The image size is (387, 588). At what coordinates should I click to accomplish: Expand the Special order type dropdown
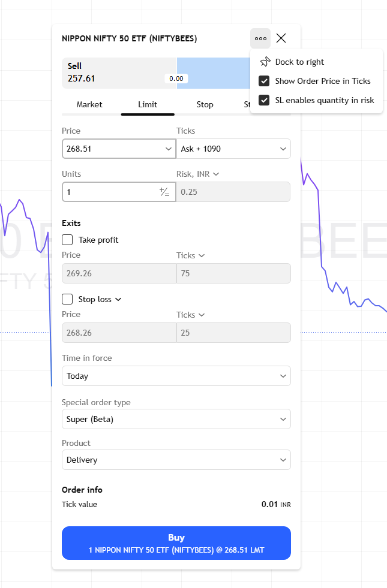[176, 419]
